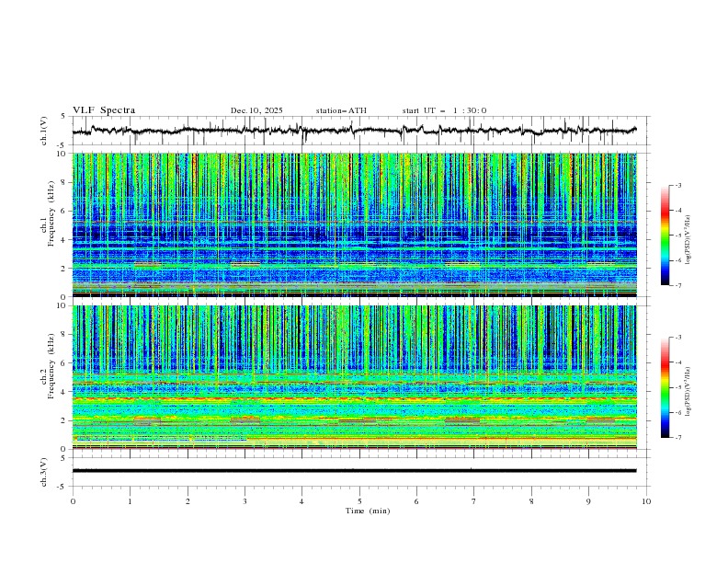Click the ch.2 color bar legend
Screen dimensions: 728x563
tap(665, 387)
